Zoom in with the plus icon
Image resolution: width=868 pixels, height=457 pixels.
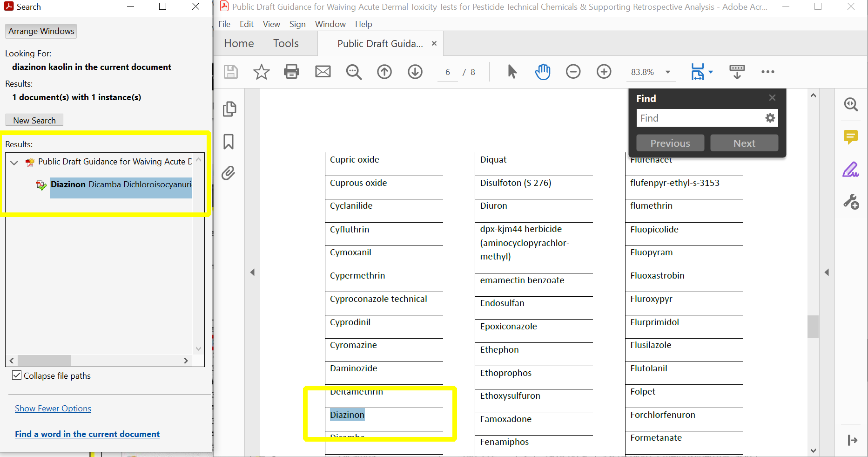click(x=604, y=72)
